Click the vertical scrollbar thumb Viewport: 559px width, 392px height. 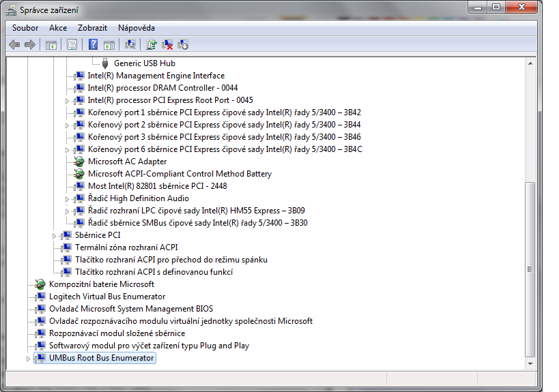(530, 269)
